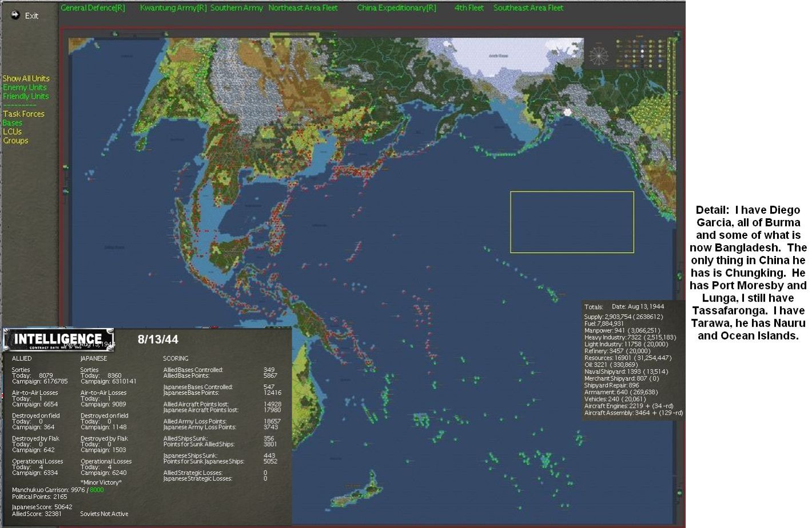The width and height of the screenshot is (812, 528).
Task: Pick the 4th Fleet command
Action: (x=469, y=8)
